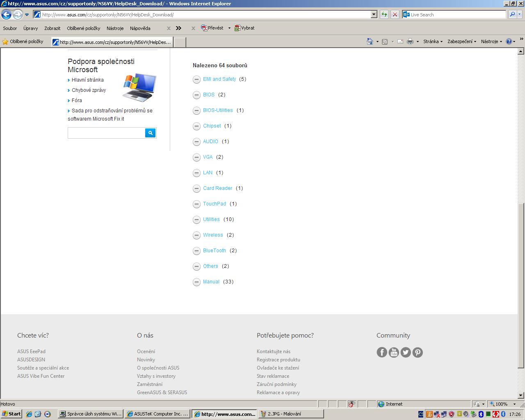Switch to Správce úloh taskbar window
Viewport: 525px width, 420px height.
tap(91, 414)
